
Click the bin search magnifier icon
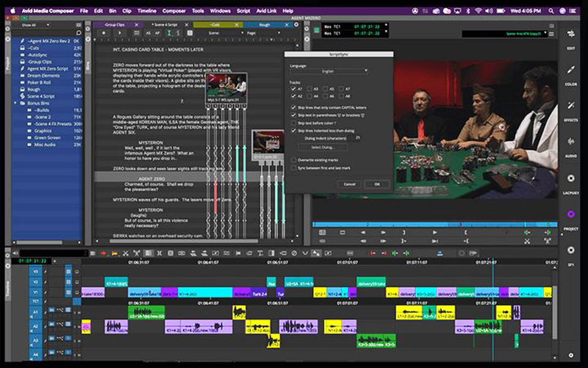(x=79, y=33)
